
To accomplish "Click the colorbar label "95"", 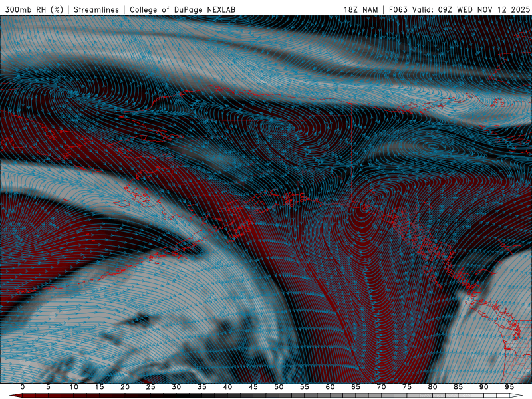I will pos(509,387).
